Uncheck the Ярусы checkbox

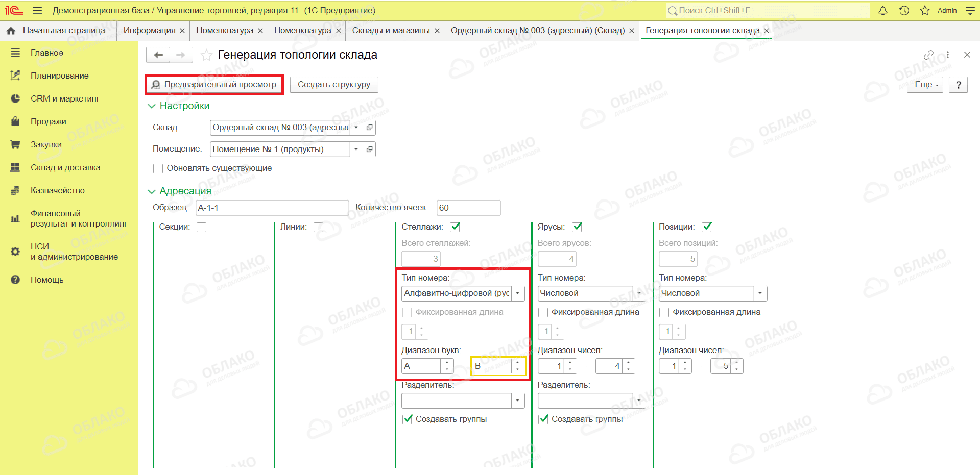(x=577, y=227)
